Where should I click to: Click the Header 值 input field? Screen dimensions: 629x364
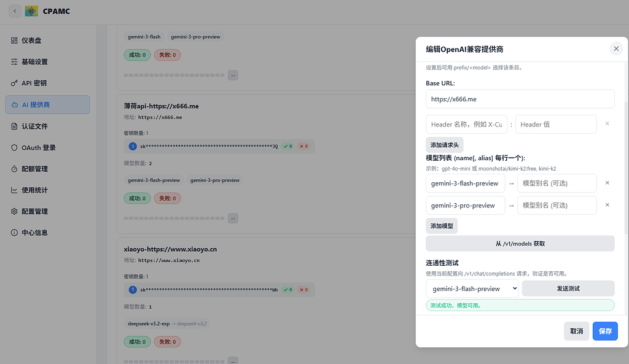[555, 124]
